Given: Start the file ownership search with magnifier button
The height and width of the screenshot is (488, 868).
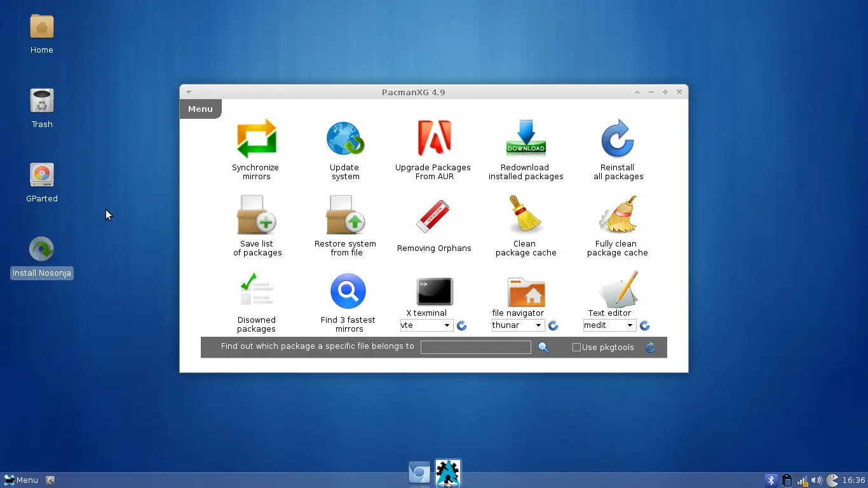Looking at the screenshot, I should tap(543, 347).
